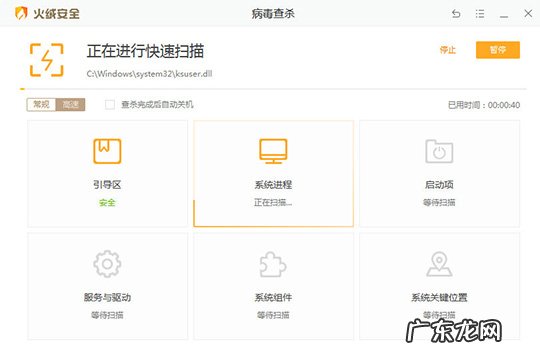Viewport: 540px width, 360px height.
Task: Click the 引导区 boot sector icon
Action: 107,151
